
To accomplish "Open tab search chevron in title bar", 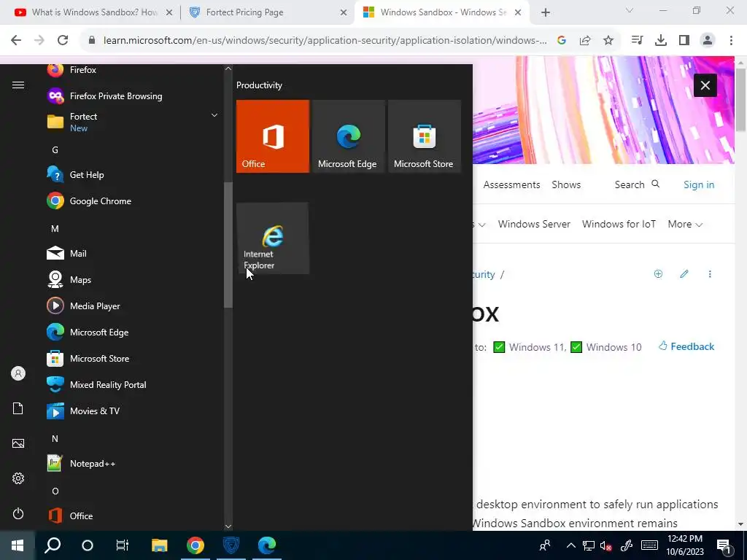I will coord(630,10).
